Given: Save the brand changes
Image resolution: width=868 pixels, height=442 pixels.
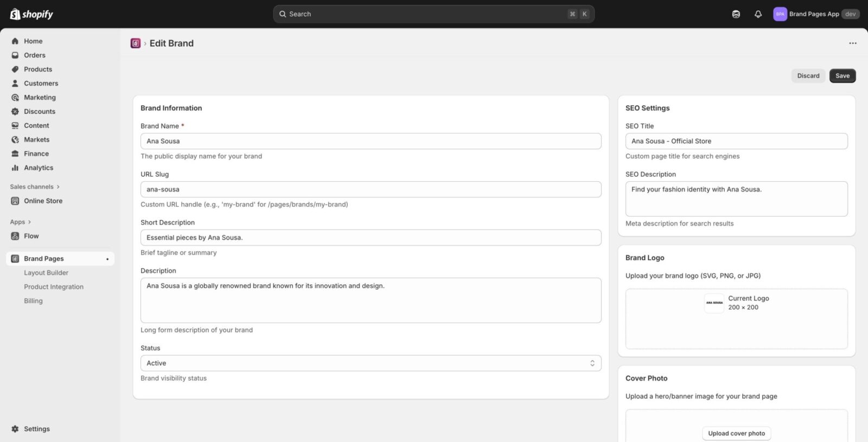Looking at the screenshot, I should pyautogui.click(x=843, y=76).
